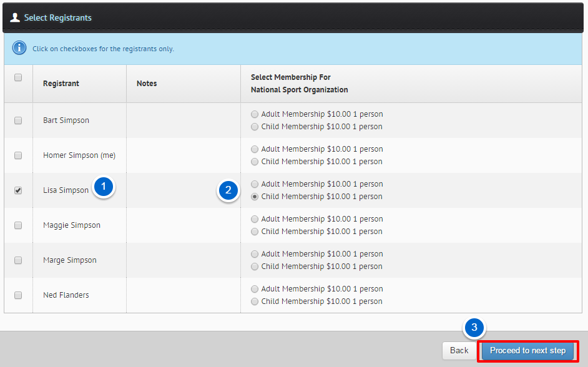Select Adult Membership for Marge Simpson
Viewport: 588px width, 367px height.
(x=255, y=254)
